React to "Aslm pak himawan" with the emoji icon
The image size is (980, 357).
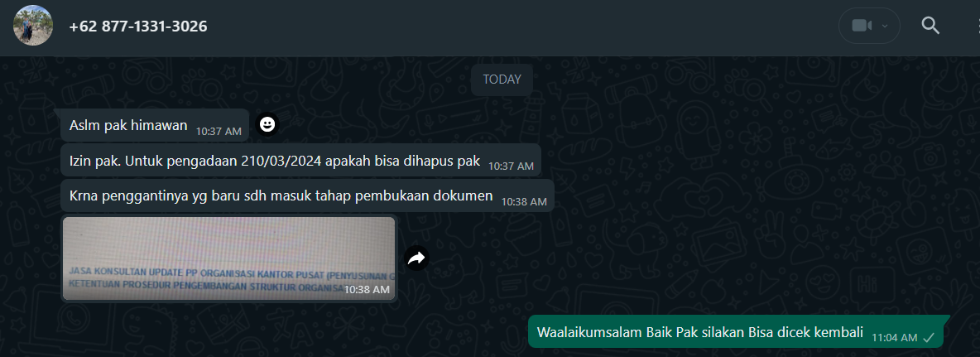267,124
